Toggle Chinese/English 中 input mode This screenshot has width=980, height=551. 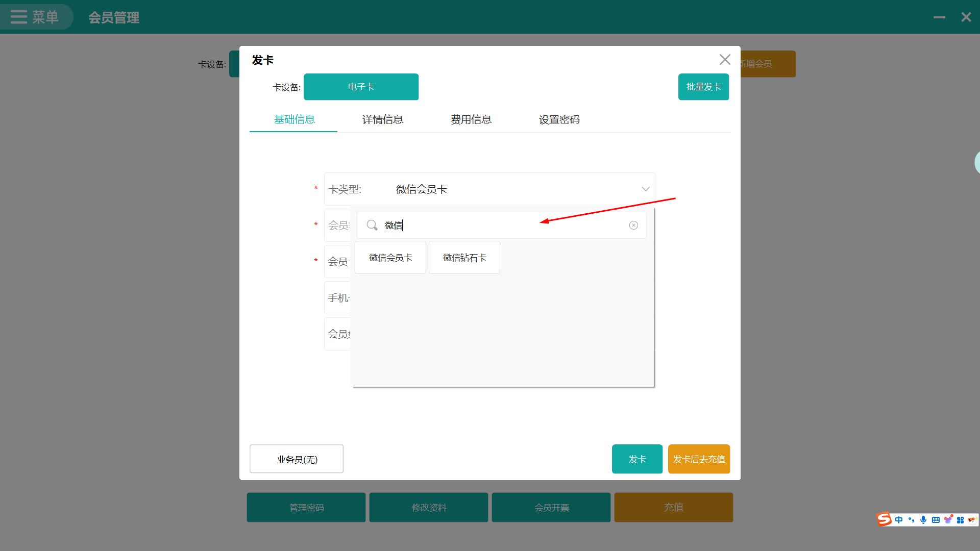click(x=899, y=520)
